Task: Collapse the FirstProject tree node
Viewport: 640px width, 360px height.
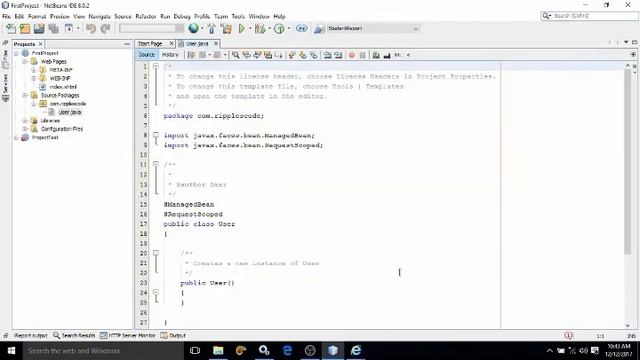Action: coord(16,53)
